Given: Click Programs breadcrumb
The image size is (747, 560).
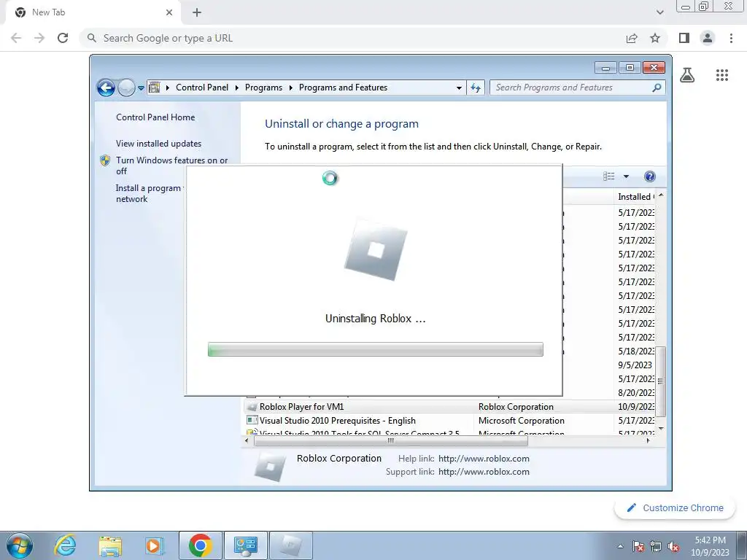Looking at the screenshot, I should (263, 87).
